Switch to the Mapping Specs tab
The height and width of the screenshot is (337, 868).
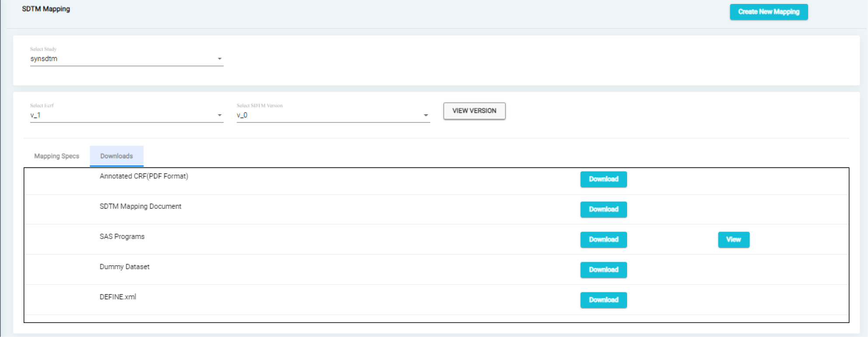56,156
